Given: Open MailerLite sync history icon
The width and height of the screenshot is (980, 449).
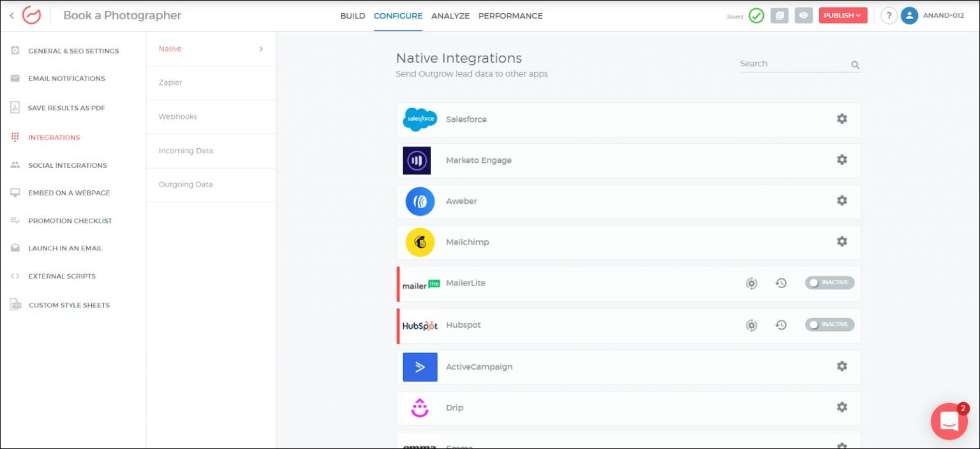Looking at the screenshot, I should pyautogui.click(x=781, y=283).
